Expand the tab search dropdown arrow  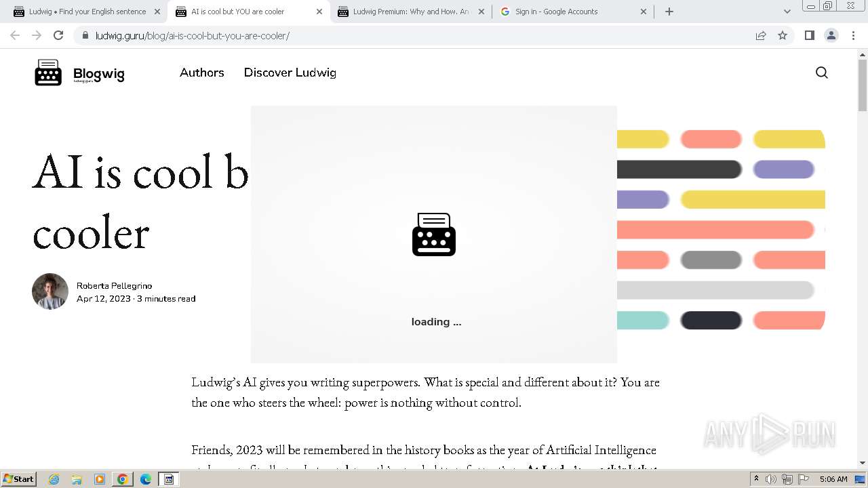tap(787, 12)
